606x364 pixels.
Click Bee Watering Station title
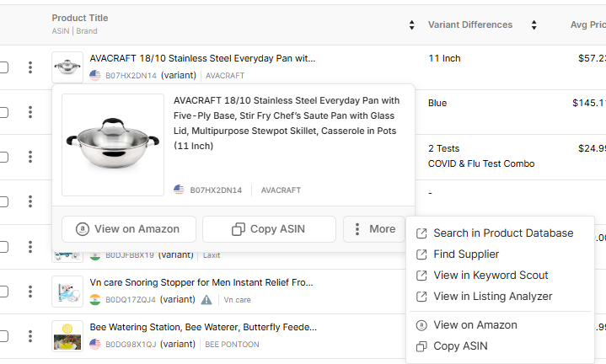click(203, 327)
